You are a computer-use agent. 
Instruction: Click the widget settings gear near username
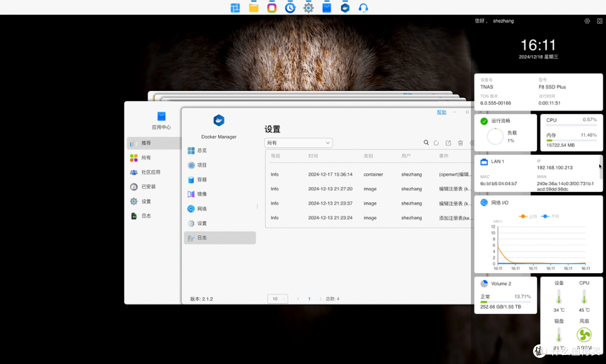coord(587,21)
